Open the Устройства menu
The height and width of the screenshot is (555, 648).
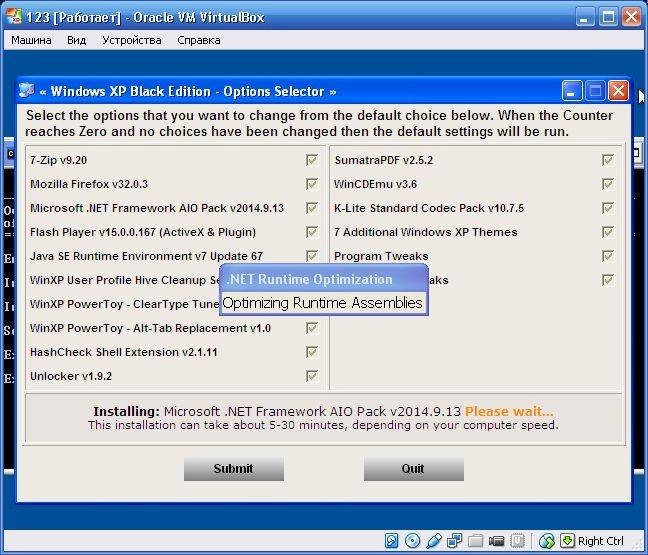(x=132, y=40)
